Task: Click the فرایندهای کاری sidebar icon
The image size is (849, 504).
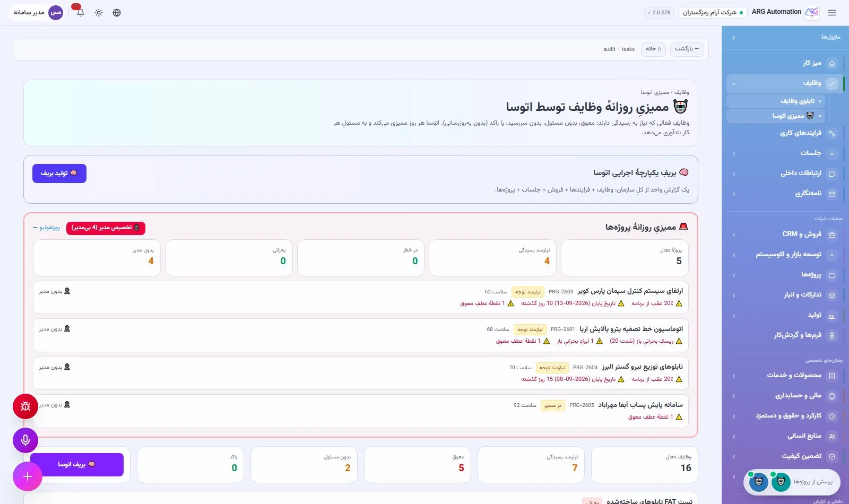Action: [832, 134]
